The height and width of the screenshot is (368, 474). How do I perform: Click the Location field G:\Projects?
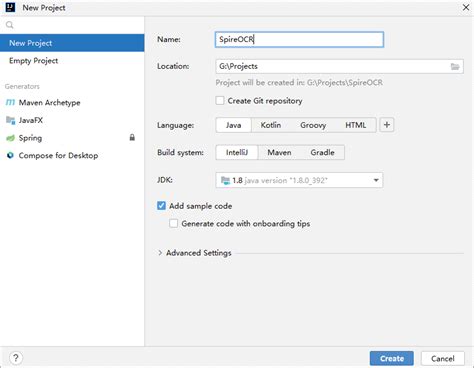[339, 66]
